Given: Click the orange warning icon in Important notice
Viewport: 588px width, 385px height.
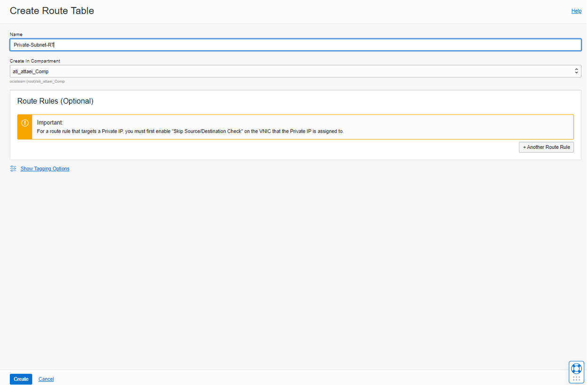Looking at the screenshot, I should pos(25,123).
